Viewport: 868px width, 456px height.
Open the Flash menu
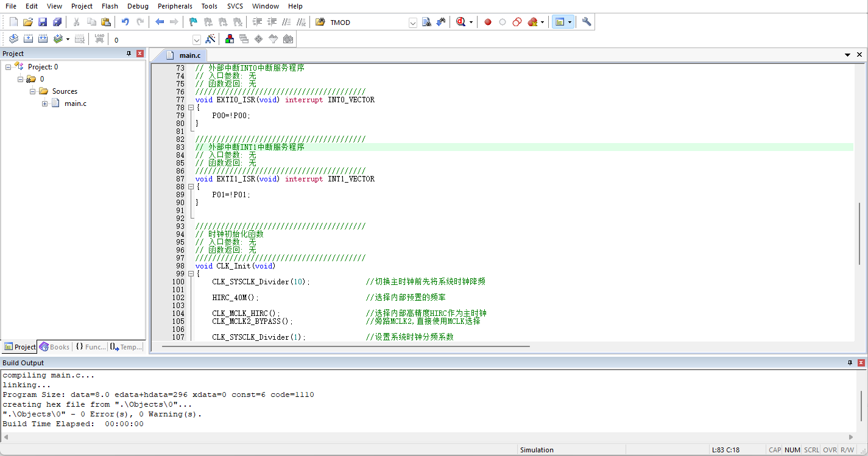click(x=110, y=6)
